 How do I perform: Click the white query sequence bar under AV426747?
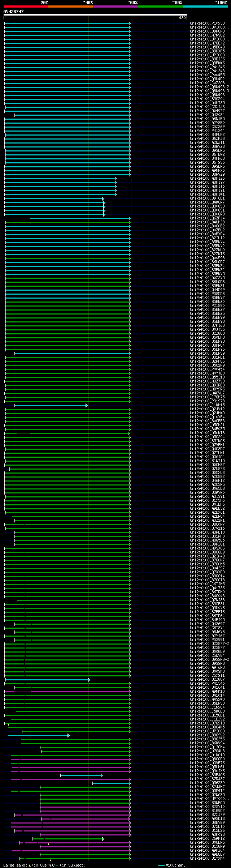coord(95,15)
